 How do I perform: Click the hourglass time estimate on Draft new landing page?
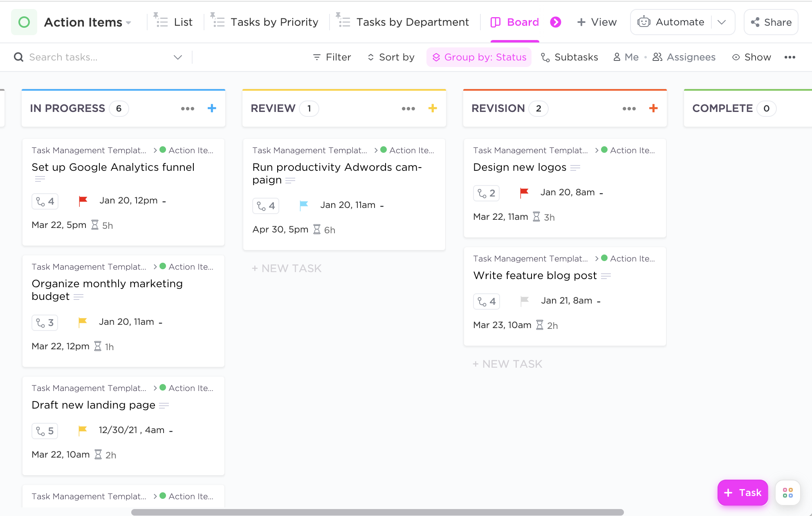point(98,454)
